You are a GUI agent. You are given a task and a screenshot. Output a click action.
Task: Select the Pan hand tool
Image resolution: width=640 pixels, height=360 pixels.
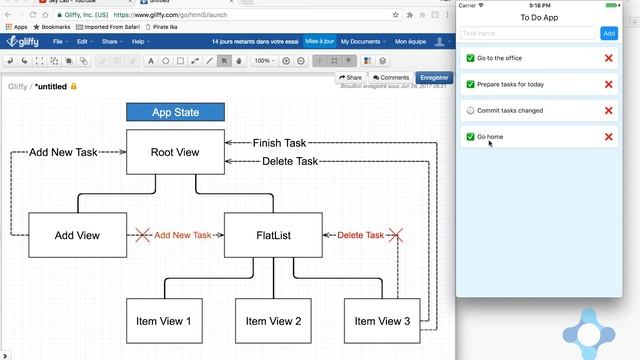(x=239, y=61)
